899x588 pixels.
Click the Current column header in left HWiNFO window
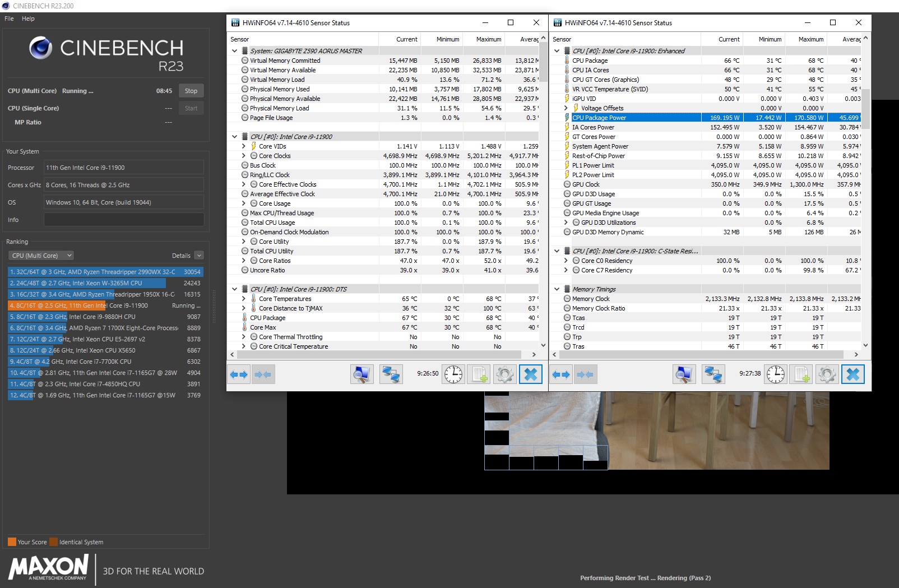tap(400, 39)
